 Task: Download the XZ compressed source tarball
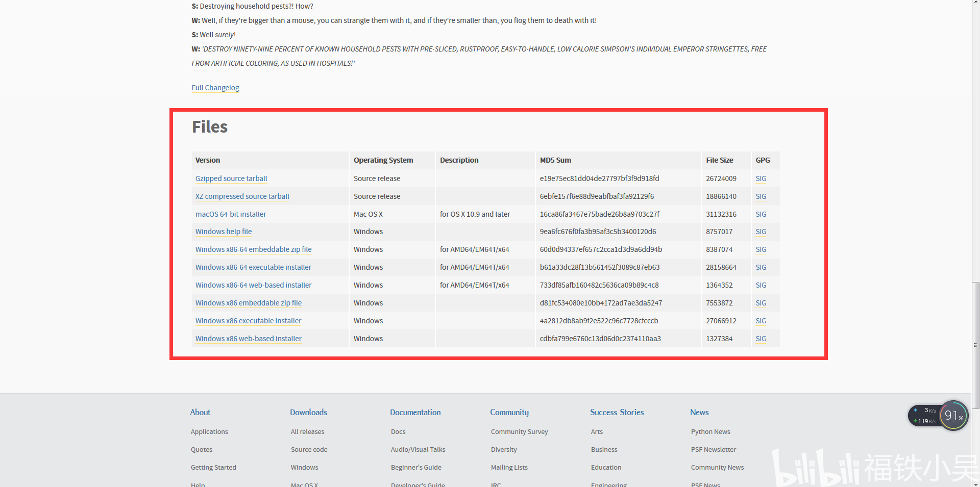242,196
